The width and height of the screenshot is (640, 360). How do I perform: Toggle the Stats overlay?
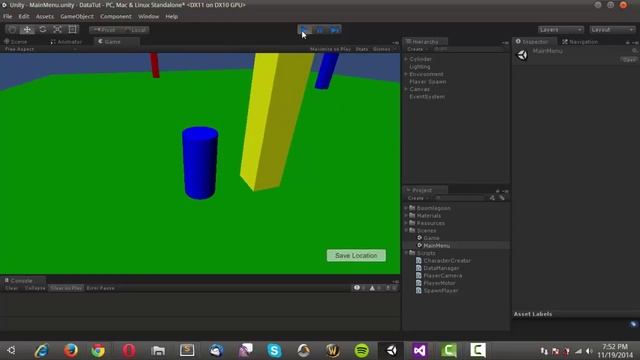tap(362, 49)
